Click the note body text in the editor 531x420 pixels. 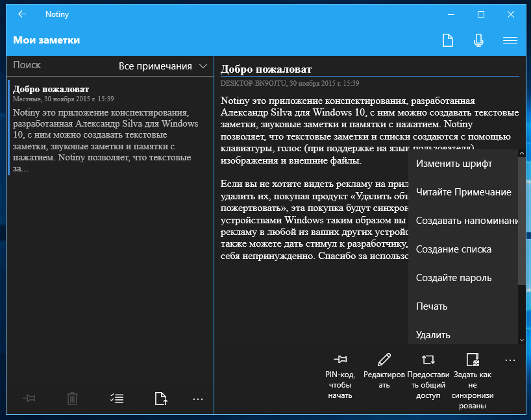coord(370,178)
